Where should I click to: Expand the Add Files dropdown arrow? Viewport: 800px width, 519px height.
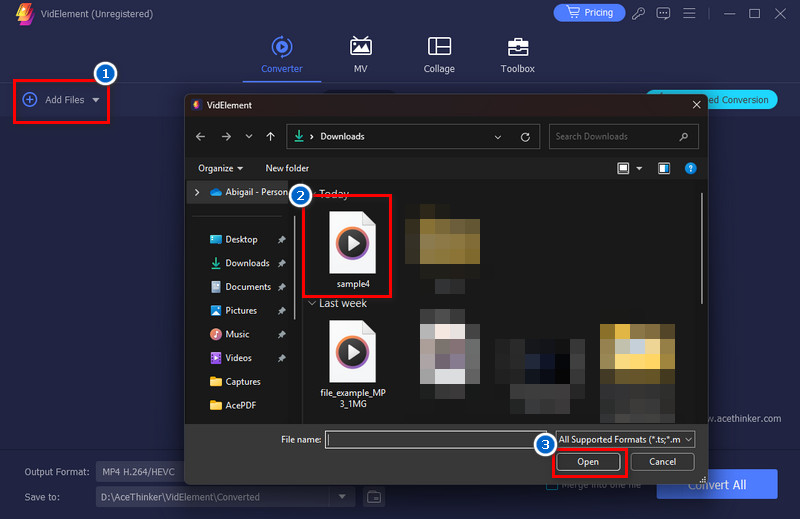tap(96, 100)
